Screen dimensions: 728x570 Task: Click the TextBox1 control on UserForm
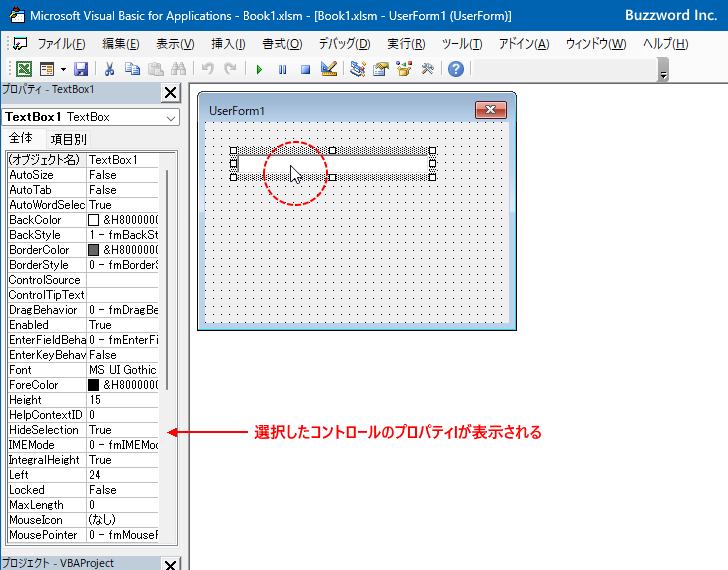332,163
